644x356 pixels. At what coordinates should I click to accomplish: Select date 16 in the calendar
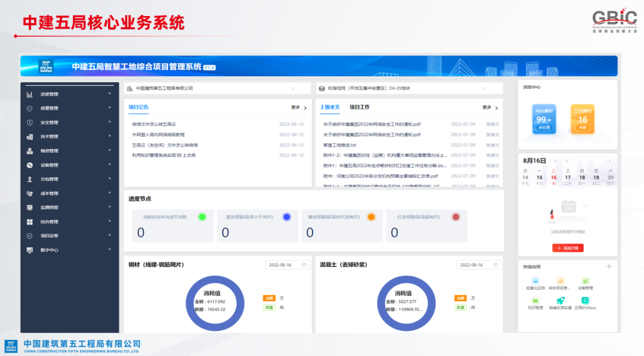553,177
